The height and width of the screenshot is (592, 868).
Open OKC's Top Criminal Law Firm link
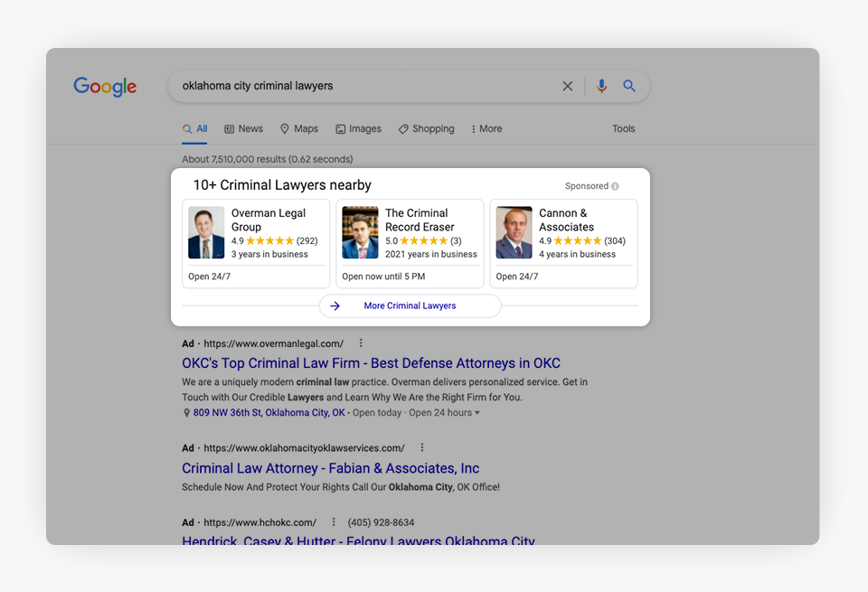tap(371, 363)
